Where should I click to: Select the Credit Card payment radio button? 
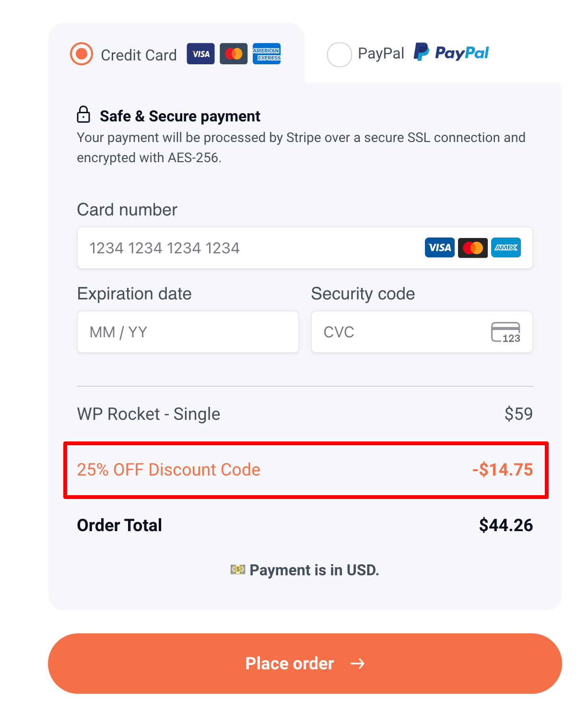82,54
